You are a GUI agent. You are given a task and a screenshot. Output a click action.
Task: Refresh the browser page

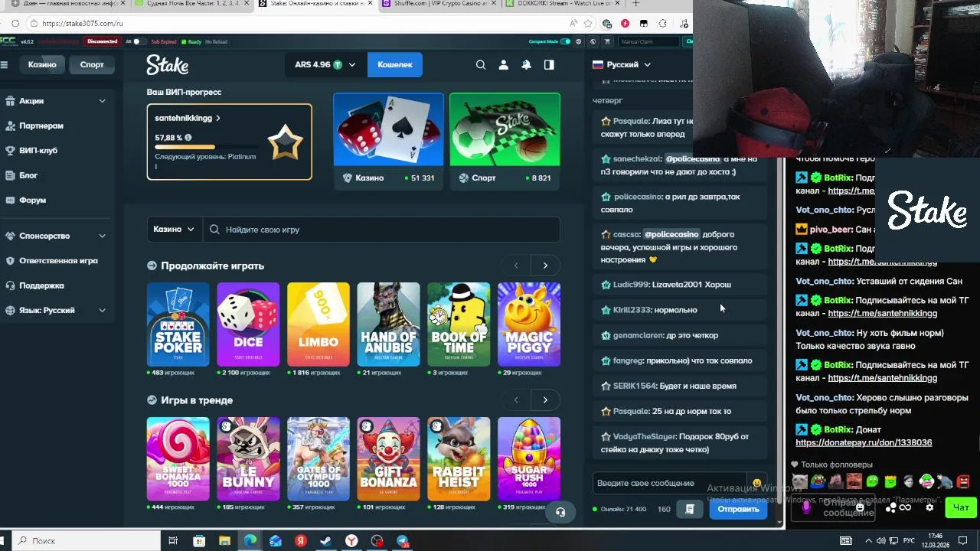tap(15, 23)
